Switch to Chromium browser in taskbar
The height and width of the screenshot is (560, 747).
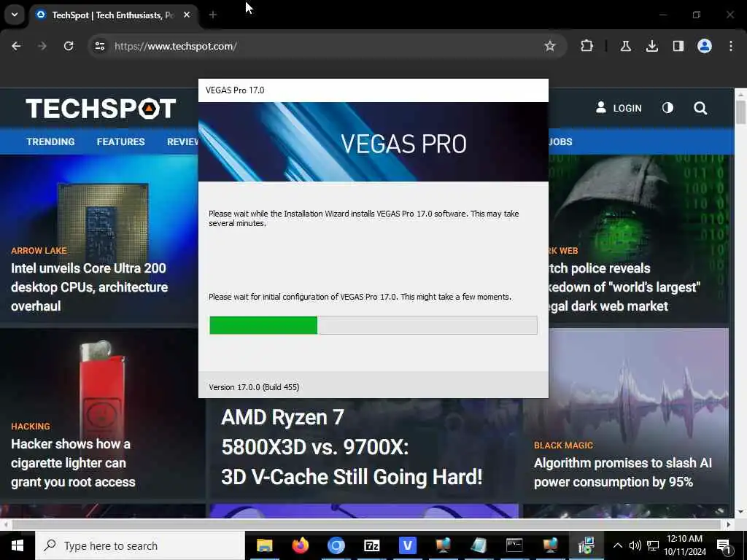(x=336, y=545)
